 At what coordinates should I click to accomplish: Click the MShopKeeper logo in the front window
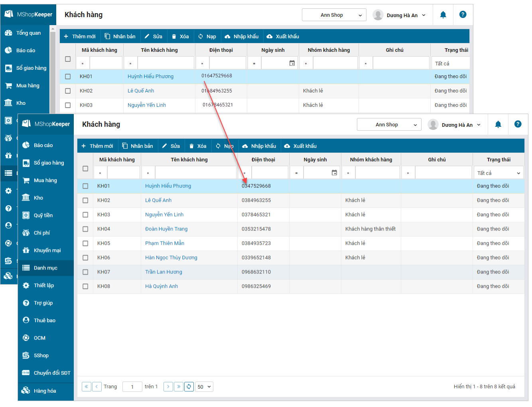pos(46,124)
